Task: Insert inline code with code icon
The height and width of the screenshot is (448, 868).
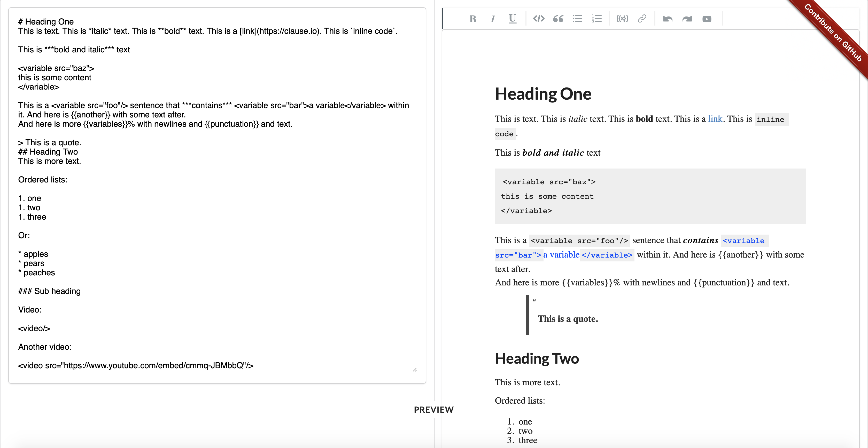Action: [x=538, y=19]
